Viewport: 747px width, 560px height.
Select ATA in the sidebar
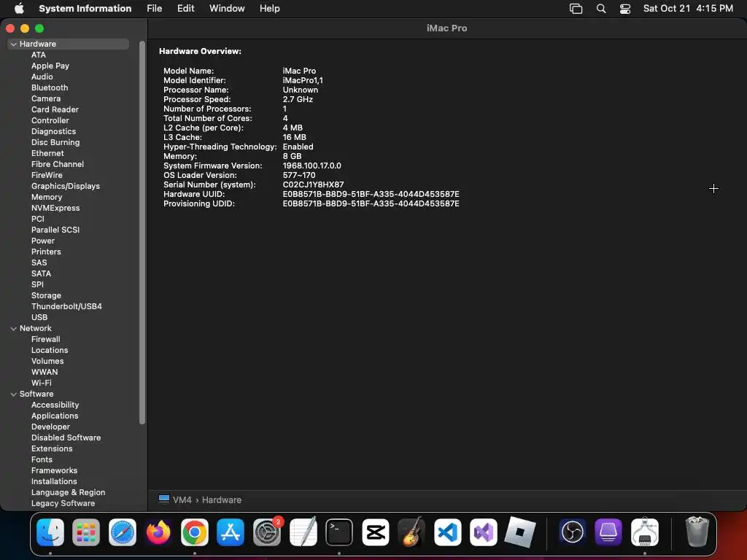pyautogui.click(x=39, y=55)
